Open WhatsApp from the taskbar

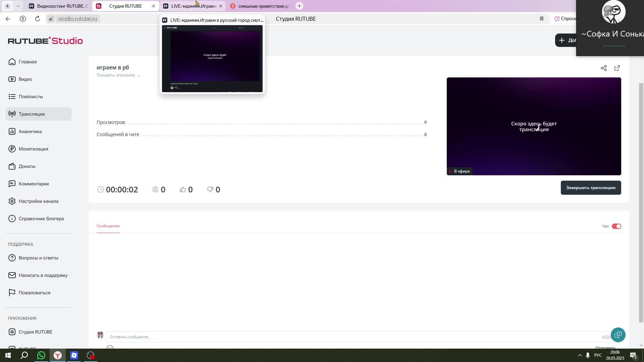tap(41, 355)
